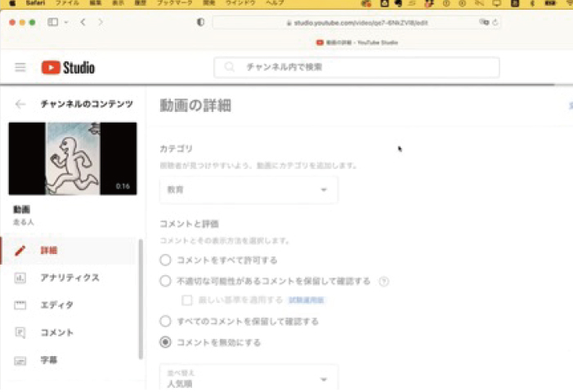Select 不適切な可能性があるコメントを保留 radio button
The width and height of the screenshot is (573, 392).
165,281
